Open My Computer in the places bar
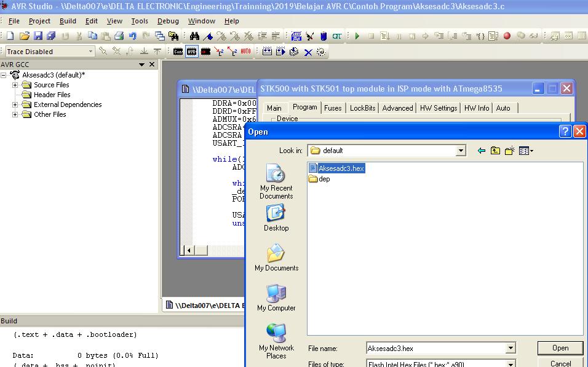The height and width of the screenshot is (367, 588). (276, 298)
